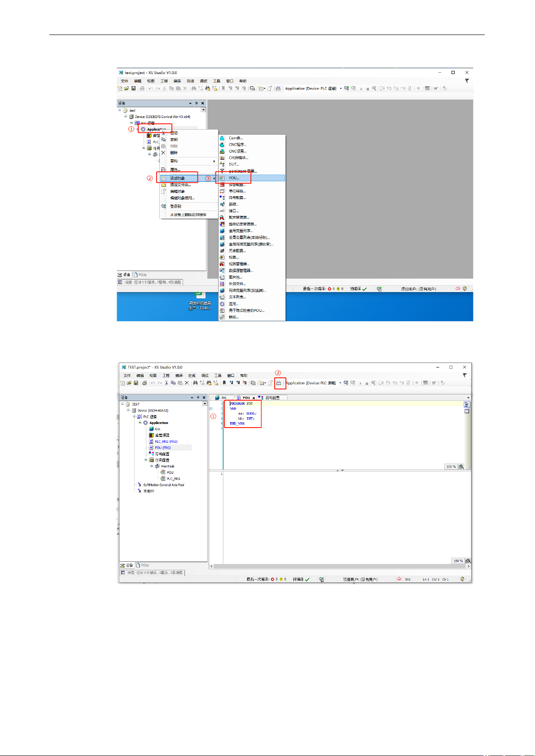Image resolution: width=535 pixels, height=756 pixels.
Task: Click "aa: BOOL;" line in declaration editor
Action: point(247,413)
